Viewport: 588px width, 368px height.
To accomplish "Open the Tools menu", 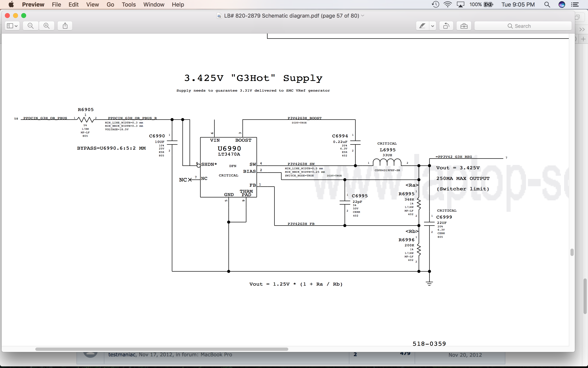I will (x=129, y=4).
